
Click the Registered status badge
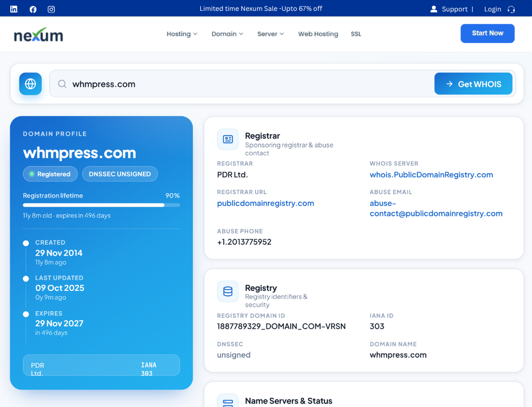[50, 174]
